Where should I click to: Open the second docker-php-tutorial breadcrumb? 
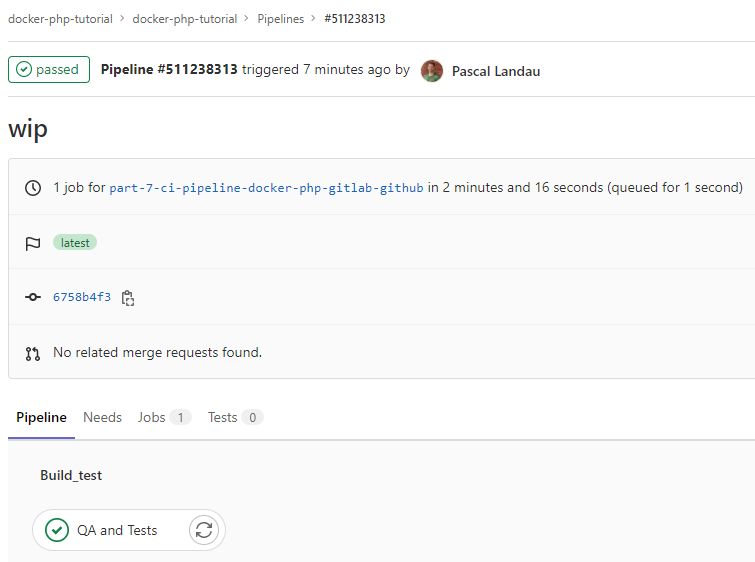tap(185, 19)
